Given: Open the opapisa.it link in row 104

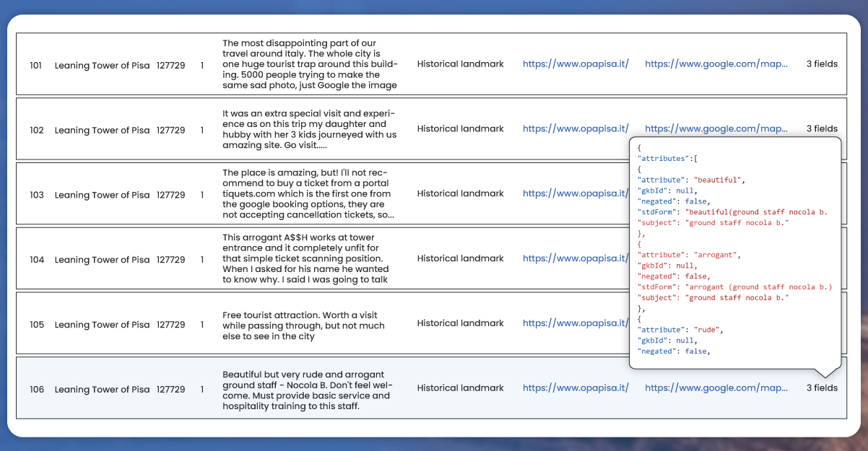Looking at the screenshot, I should [576, 258].
